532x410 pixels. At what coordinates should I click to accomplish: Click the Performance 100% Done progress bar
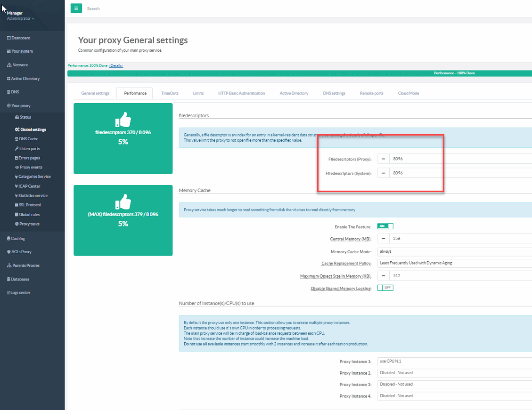coord(300,73)
